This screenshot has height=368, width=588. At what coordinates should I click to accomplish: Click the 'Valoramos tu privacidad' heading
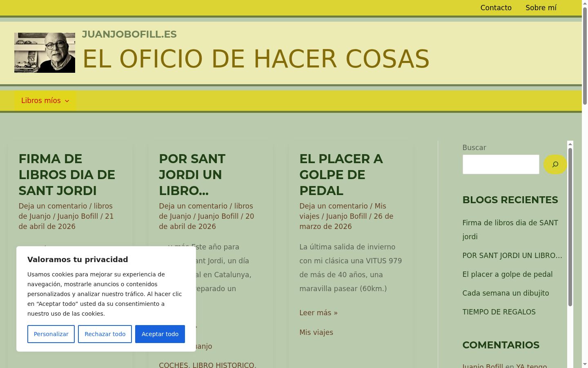(x=78, y=259)
